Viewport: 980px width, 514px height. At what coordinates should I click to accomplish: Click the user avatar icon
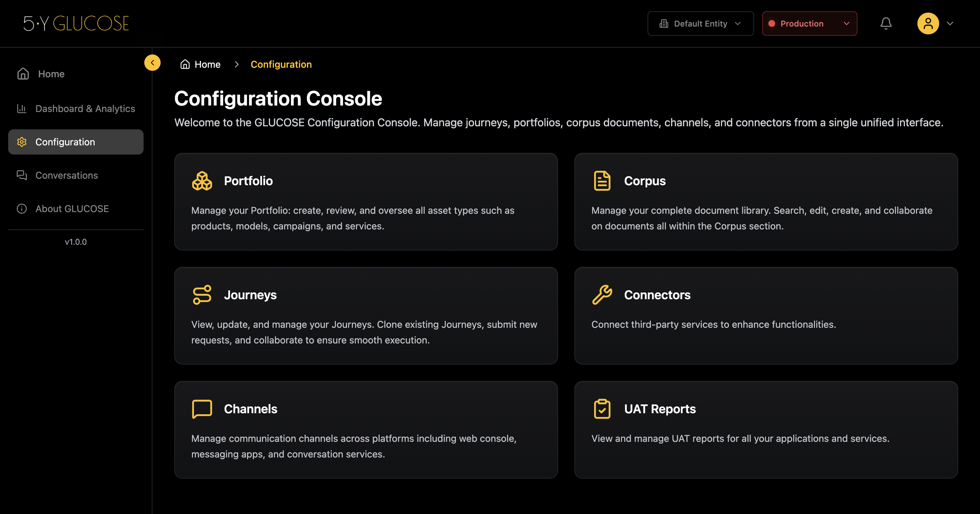[x=928, y=23]
